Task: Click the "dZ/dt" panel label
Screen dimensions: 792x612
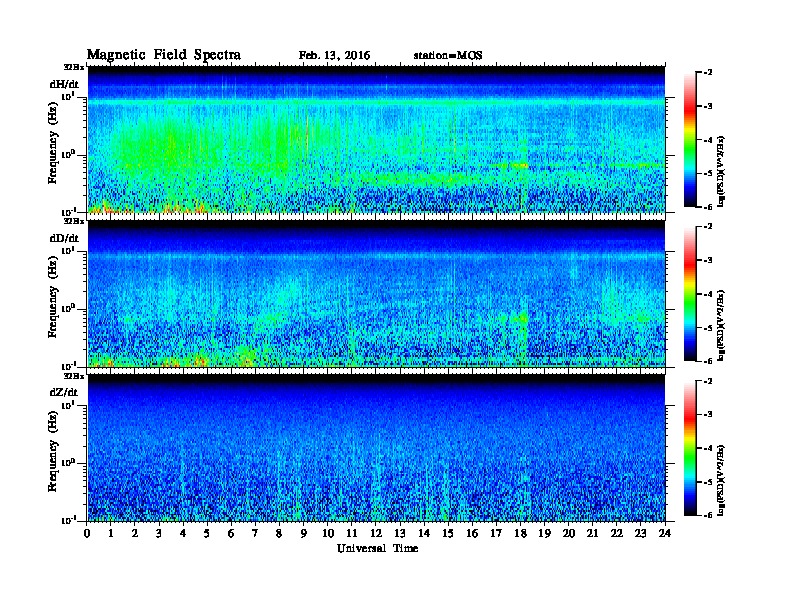Action: coord(64,392)
